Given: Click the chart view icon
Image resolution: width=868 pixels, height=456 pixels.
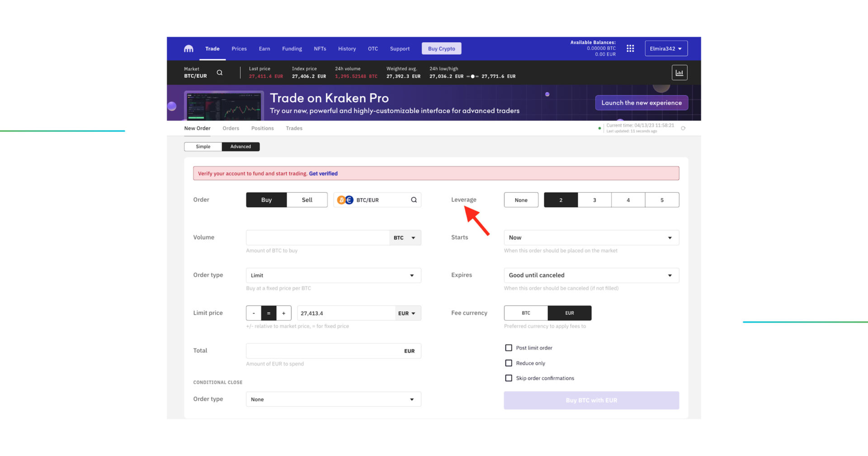Looking at the screenshot, I should pos(679,73).
